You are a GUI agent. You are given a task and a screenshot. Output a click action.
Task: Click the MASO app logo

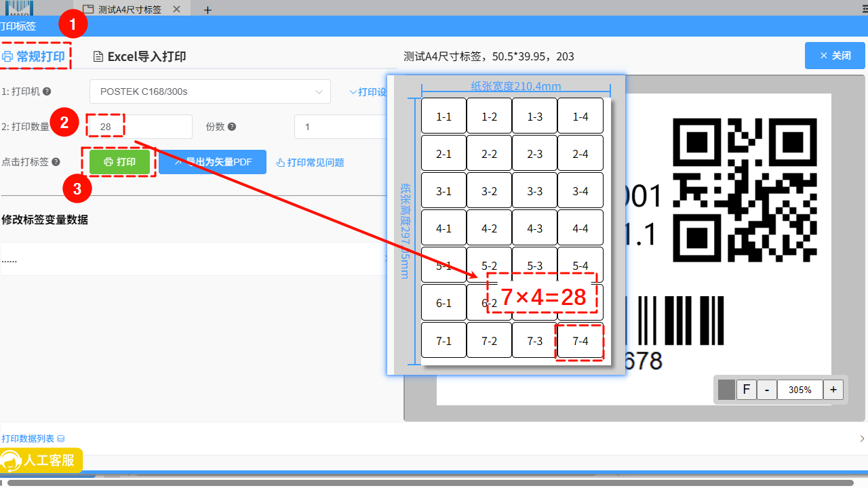[x=20, y=9]
